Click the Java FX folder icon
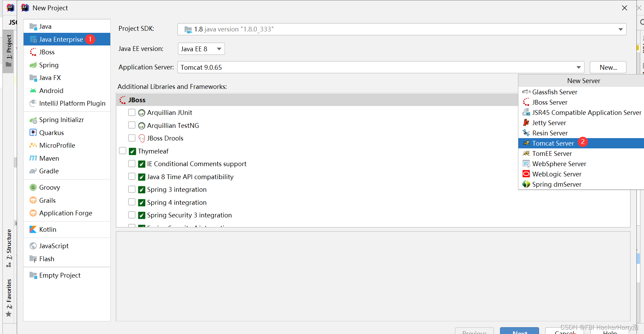Screen dimensions: 644x334 click(x=33, y=78)
